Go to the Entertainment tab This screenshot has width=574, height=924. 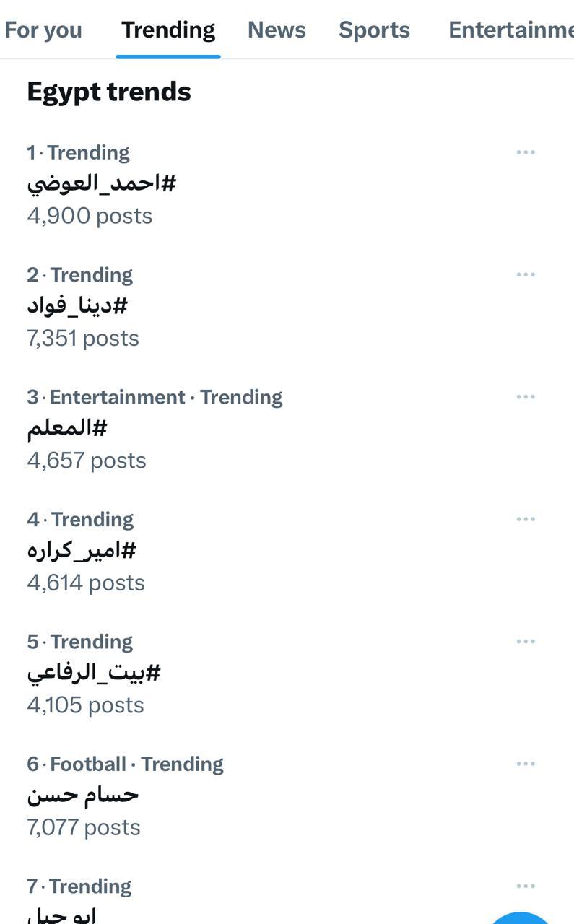[x=510, y=30]
